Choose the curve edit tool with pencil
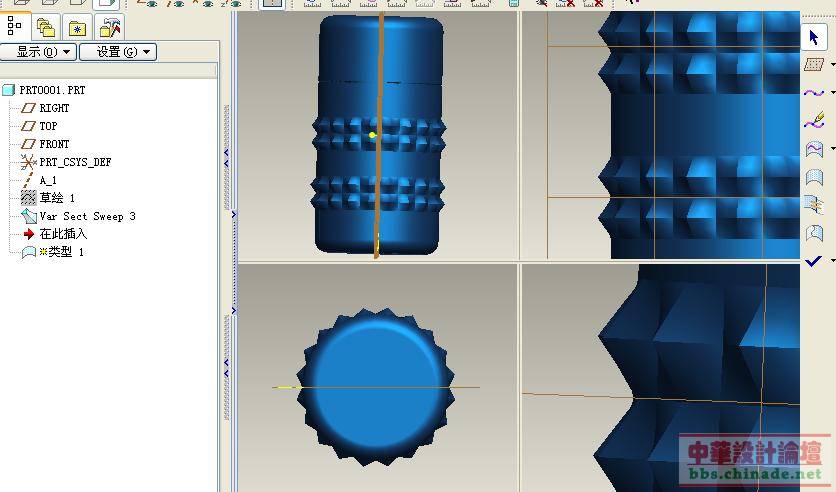 (814, 121)
